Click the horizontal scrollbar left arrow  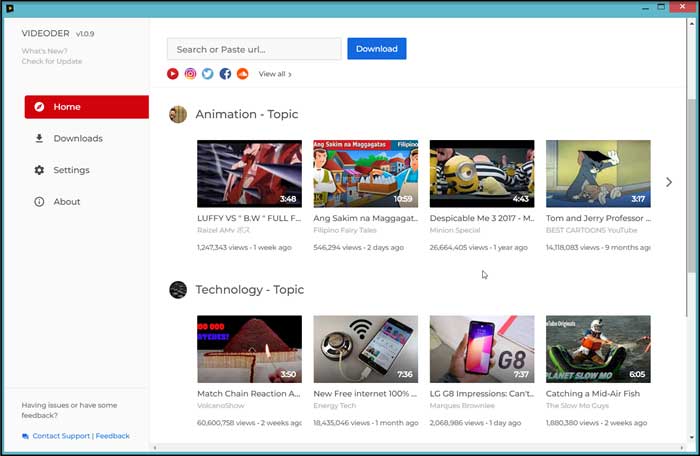point(155,448)
